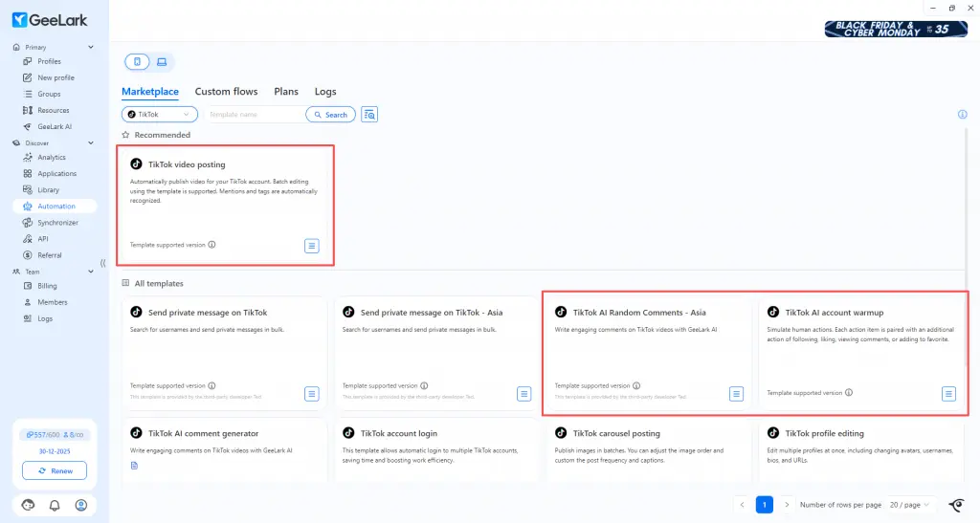Switch to desktop browser view icon

pos(162,62)
